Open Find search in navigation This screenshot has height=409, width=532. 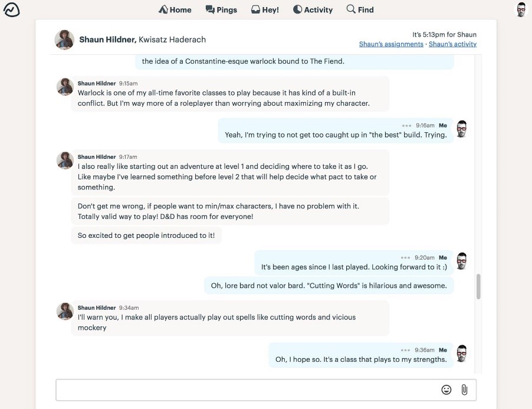coord(360,10)
